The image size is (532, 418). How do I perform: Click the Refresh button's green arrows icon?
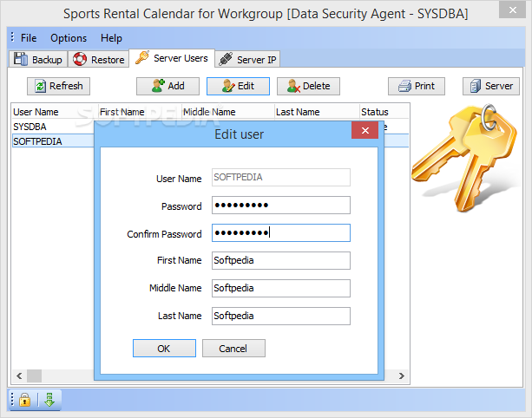click(41, 86)
